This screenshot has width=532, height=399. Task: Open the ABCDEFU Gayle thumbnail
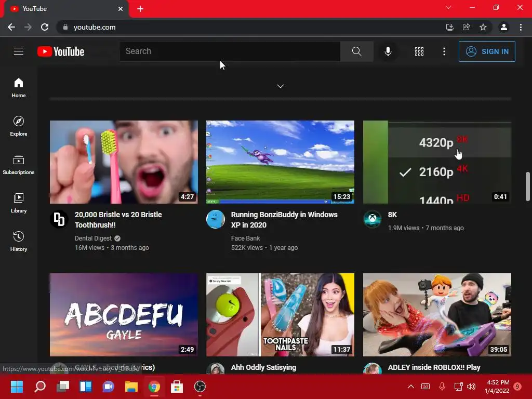tap(124, 315)
